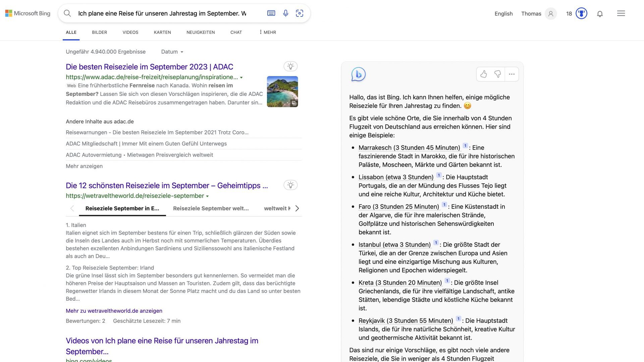The image size is (644, 362).
Task: Open Reisewarnungen adac.de sublink
Action: click(x=157, y=132)
